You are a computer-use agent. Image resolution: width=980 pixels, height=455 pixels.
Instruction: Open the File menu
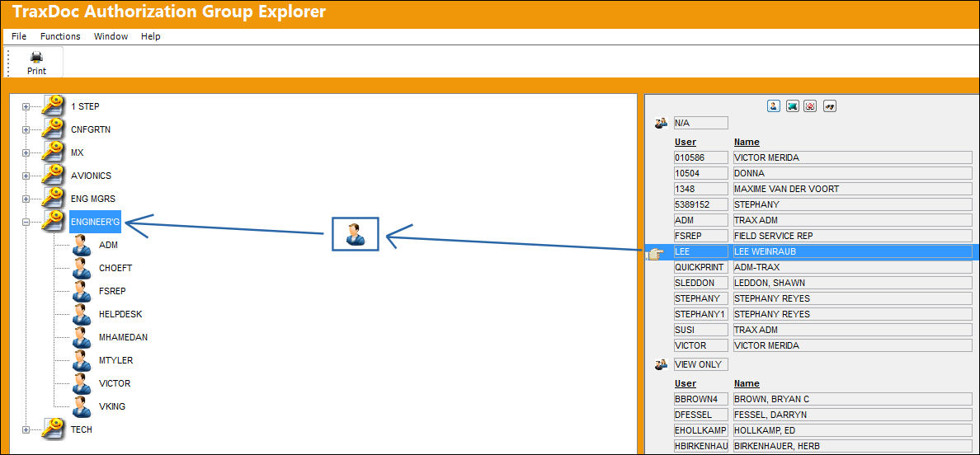[x=19, y=36]
